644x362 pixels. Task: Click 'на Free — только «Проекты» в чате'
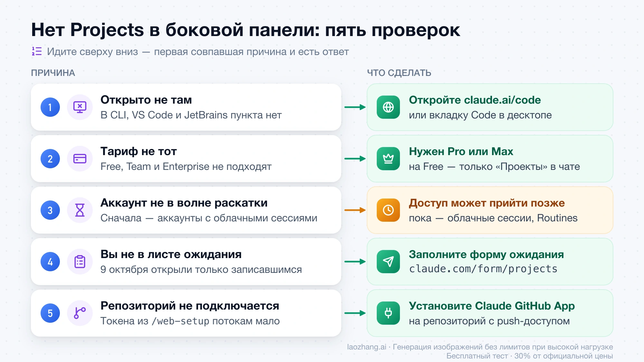coord(494,166)
